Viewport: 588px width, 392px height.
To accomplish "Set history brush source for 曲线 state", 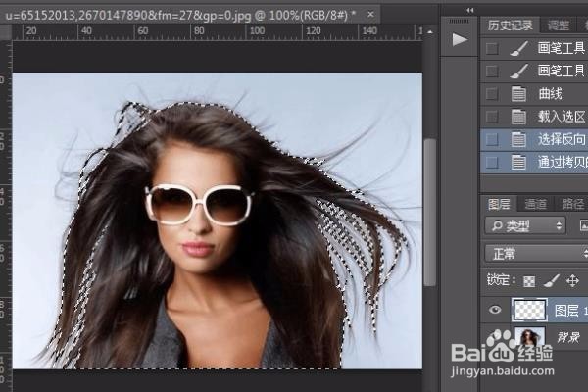I will tap(492, 94).
